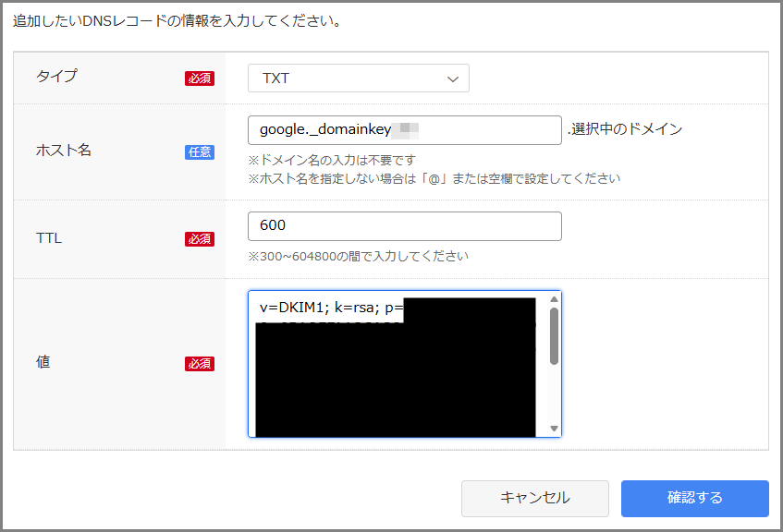
Task: Click the up arrow of the 値 scrollbar
Action: tap(554, 299)
